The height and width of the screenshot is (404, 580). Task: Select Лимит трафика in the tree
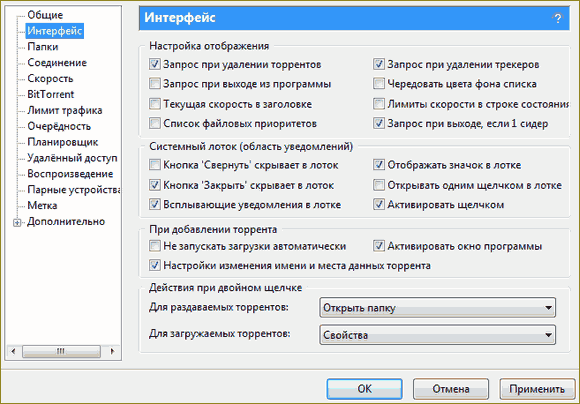point(65,110)
